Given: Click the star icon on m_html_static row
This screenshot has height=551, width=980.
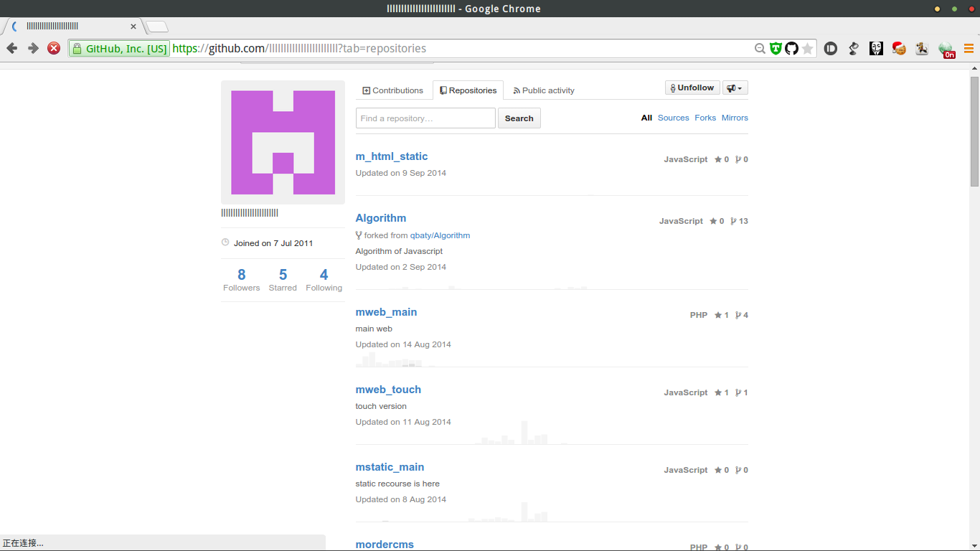Looking at the screenshot, I should [x=718, y=159].
